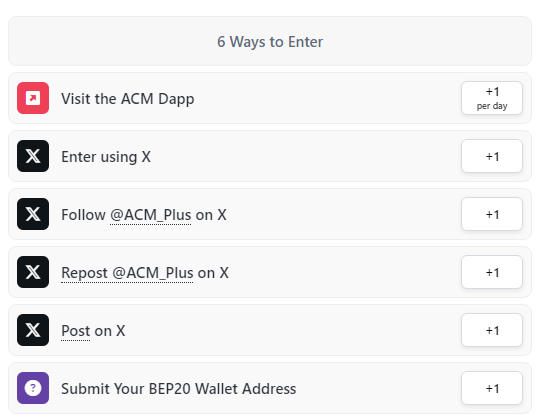Viewport: 540px width, 420px height.
Task: Click +1 button for Post on X
Action: (x=492, y=330)
